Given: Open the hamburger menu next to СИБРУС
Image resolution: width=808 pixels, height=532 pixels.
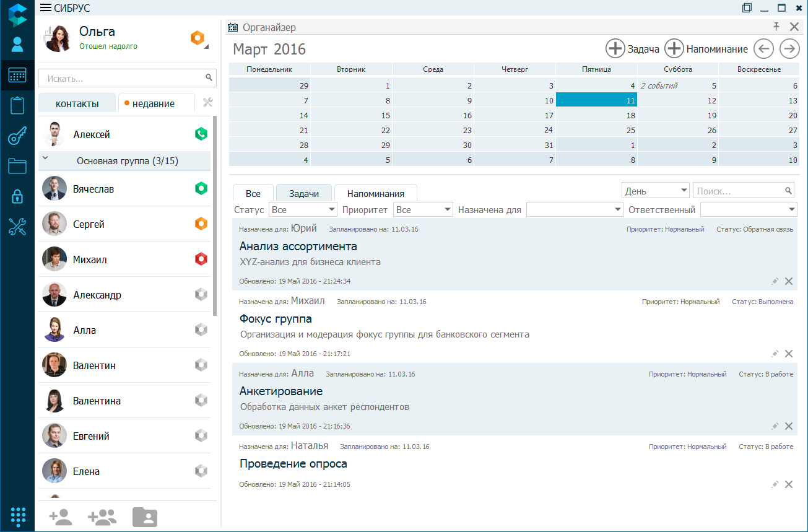Looking at the screenshot, I should click(45, 7).
